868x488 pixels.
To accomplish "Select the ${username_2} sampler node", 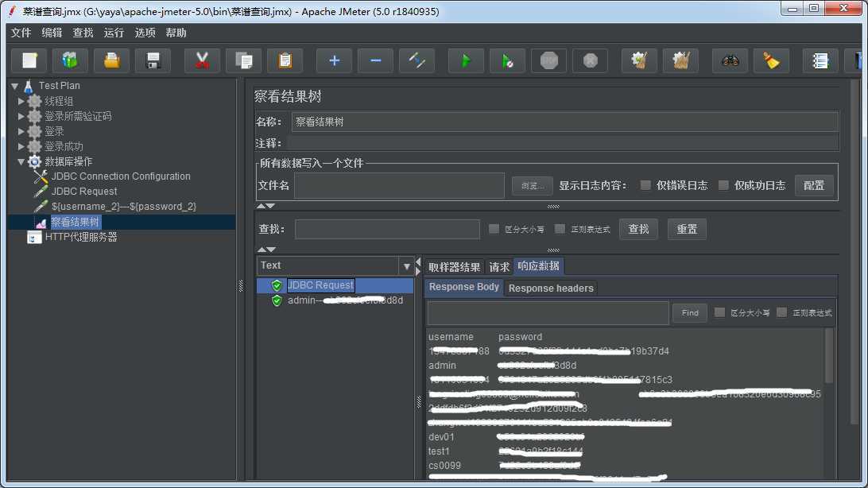I will point(123,207).
